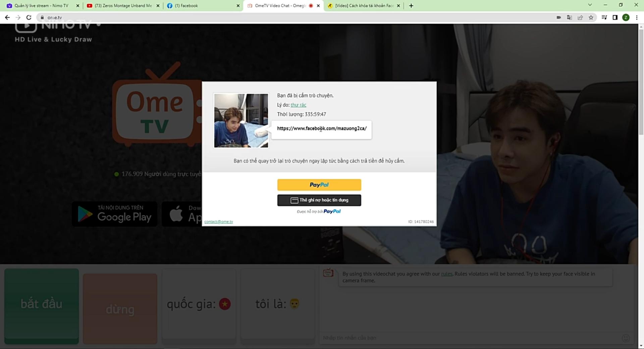Choose Thẻ ghi nợ hoặc tín dụng button
Screen dimensions: 644x349
coord(319,200)
